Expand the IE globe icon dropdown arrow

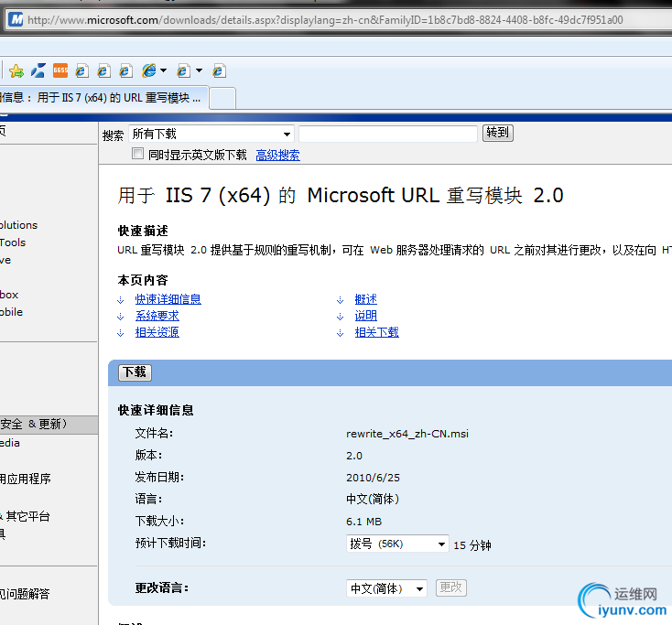tap(163, 70)
